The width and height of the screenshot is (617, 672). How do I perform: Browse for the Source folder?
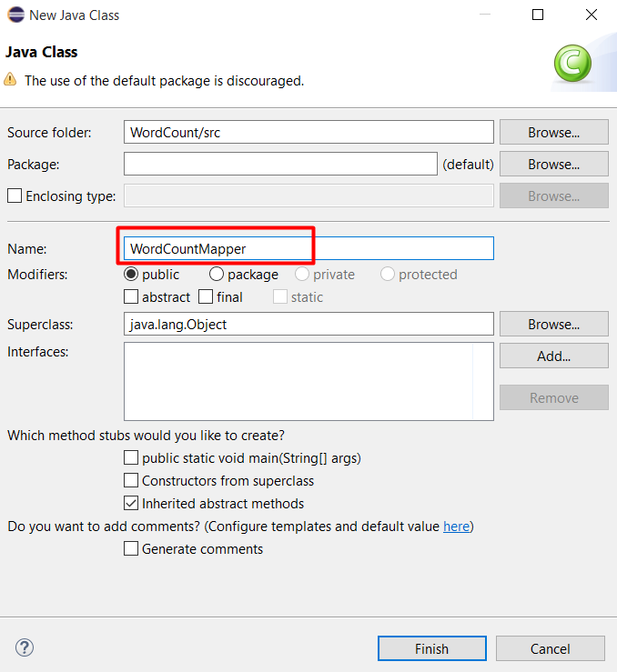(553, 132)
